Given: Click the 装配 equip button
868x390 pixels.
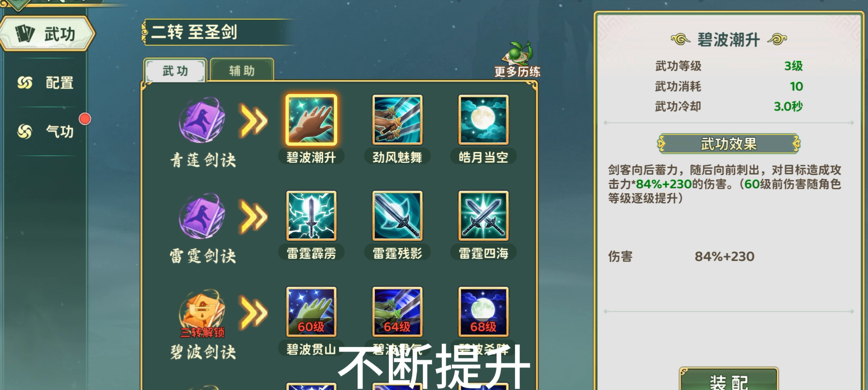Looking at the screenshot, I should [728, 380].
